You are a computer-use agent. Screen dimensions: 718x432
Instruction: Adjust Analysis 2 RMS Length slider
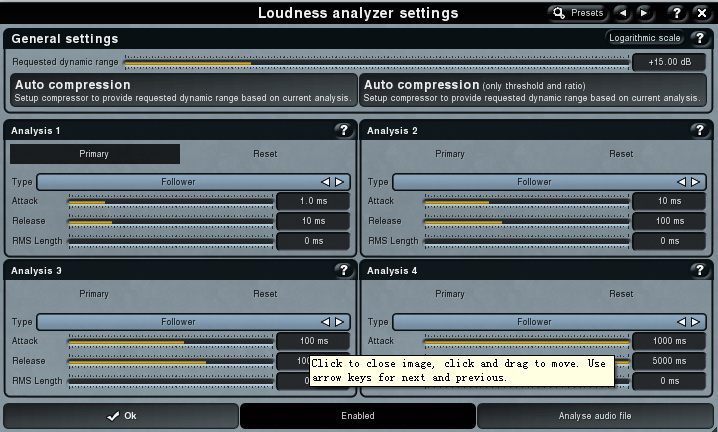pos(527,241)
